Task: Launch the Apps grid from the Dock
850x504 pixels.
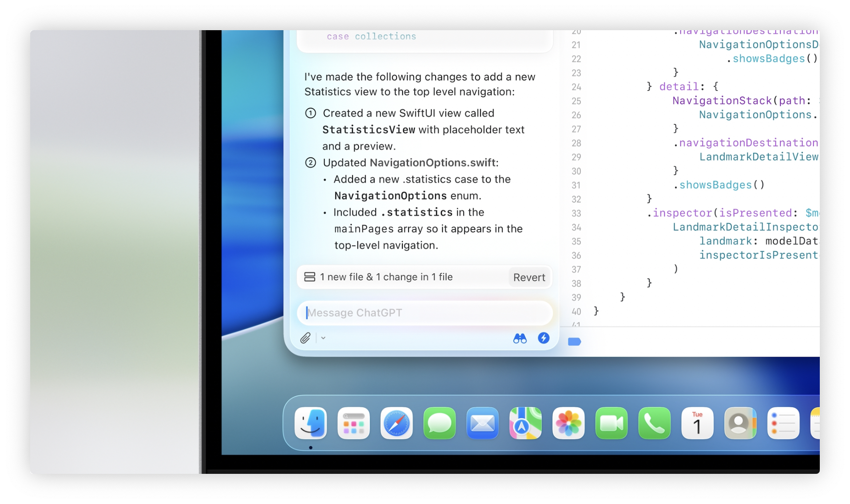Action: pyautogui.click(x=354, y=423)
